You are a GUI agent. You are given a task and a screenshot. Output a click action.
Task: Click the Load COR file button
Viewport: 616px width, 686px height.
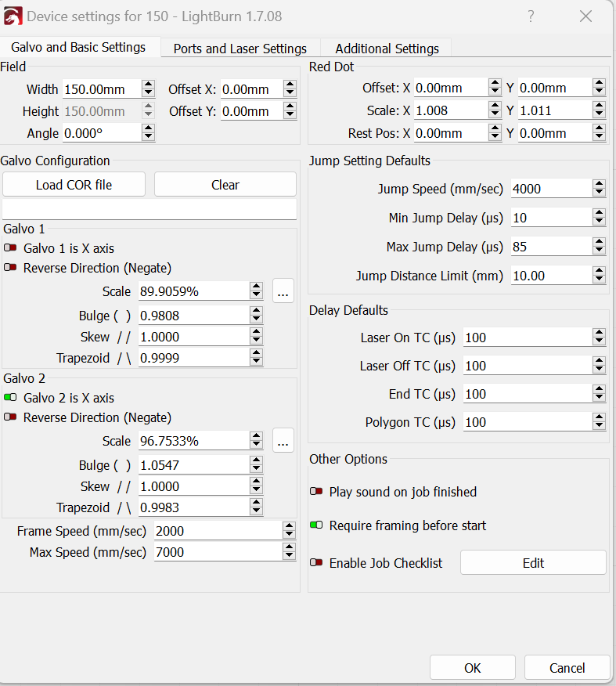coord(74,185)
